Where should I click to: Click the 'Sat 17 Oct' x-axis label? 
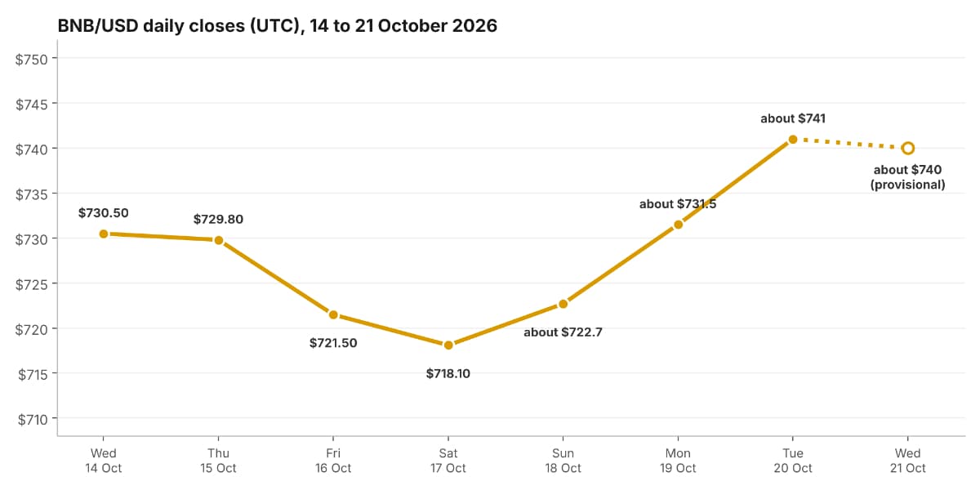tap(448, 461)
